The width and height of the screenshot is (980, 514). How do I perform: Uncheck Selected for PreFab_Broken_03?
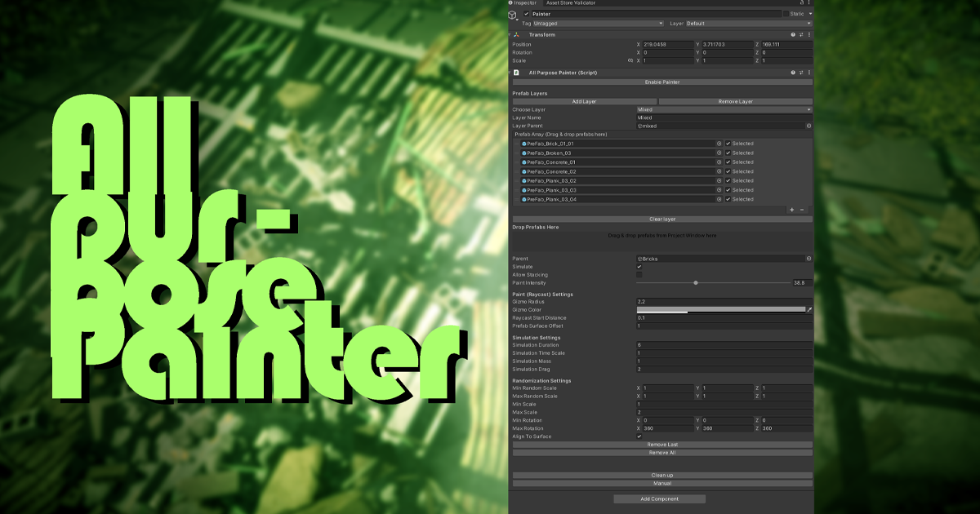728,153
